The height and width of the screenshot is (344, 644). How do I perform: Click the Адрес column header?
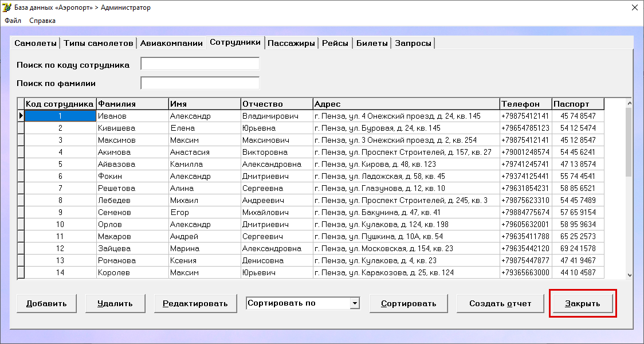click(407, 104)
